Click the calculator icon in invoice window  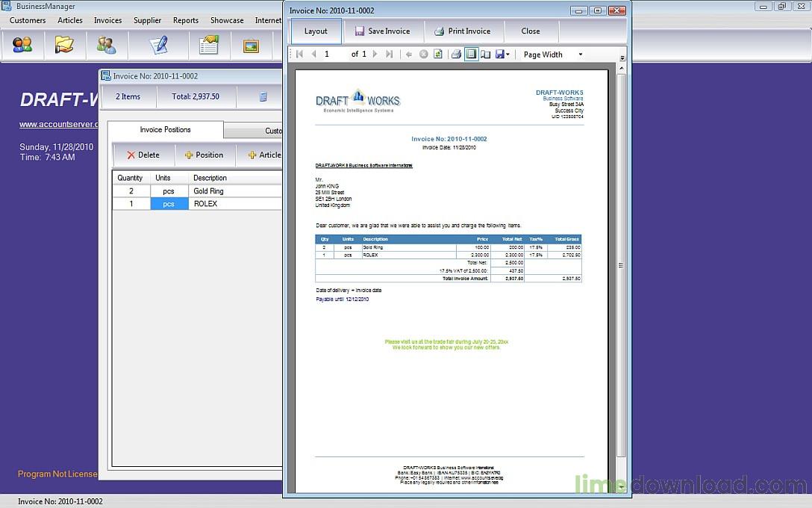[263, 96]
